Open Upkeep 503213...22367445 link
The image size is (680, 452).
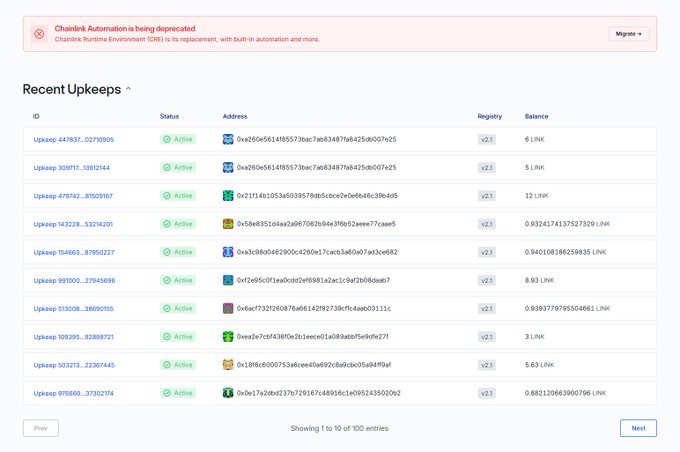74,365
